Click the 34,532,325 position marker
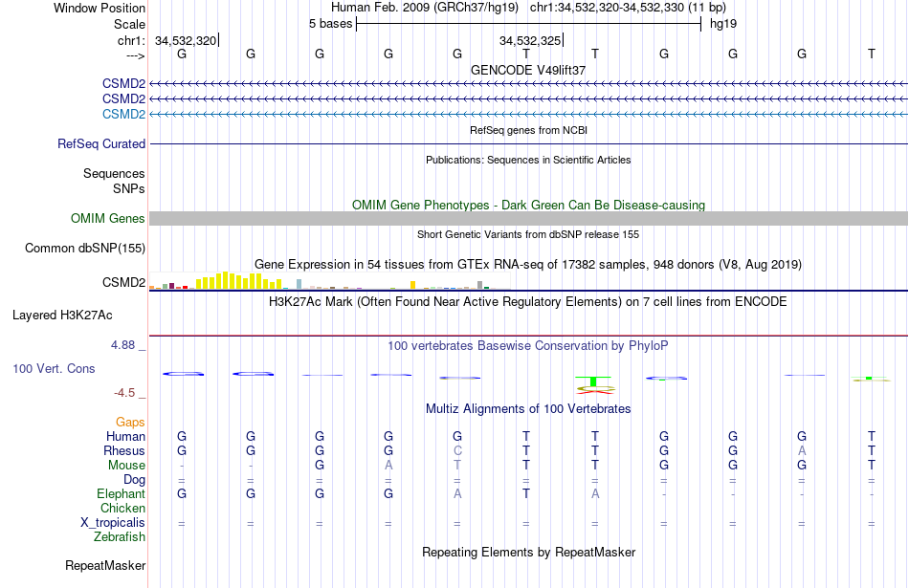The width and height of the screenshot is (909, 588). pyautogui.click(x=530, y=40)
